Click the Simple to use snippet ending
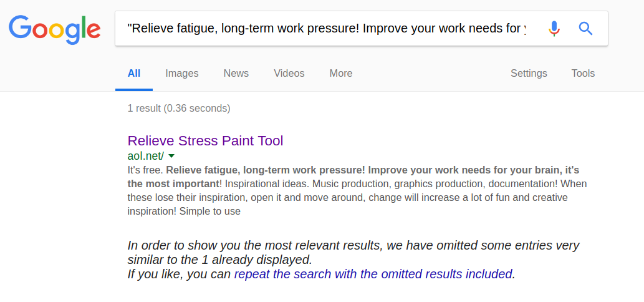 (210, 212)
